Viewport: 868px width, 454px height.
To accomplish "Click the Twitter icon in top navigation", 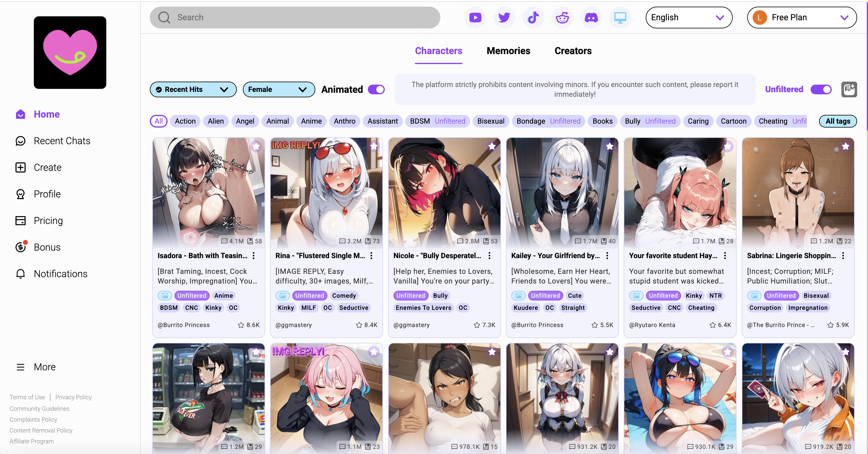I will [504, 17].
